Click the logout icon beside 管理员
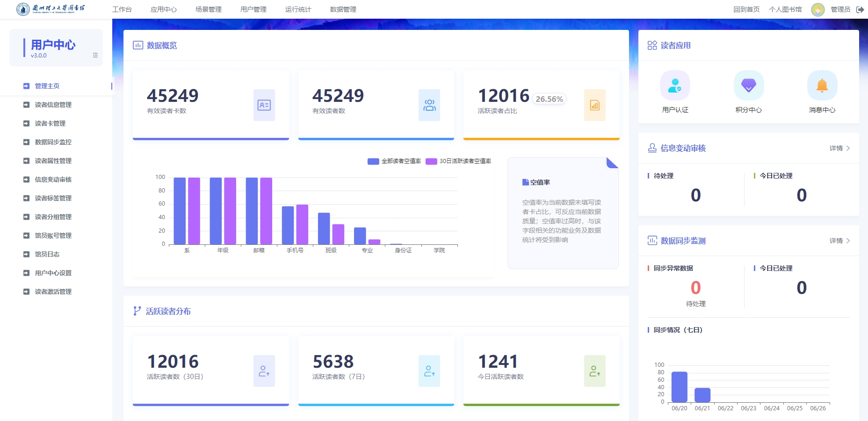Screen dimensions: 868x421 pyautogui.click(x=860, y=9)
